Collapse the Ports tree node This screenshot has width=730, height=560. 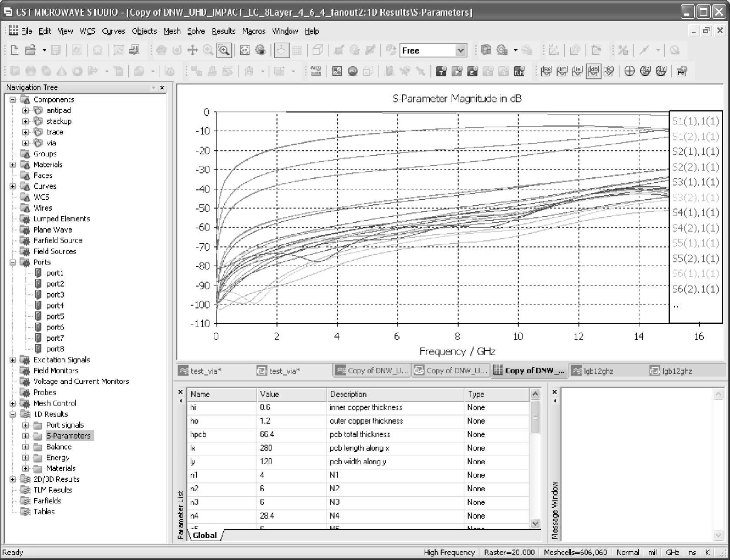(13, 262)
